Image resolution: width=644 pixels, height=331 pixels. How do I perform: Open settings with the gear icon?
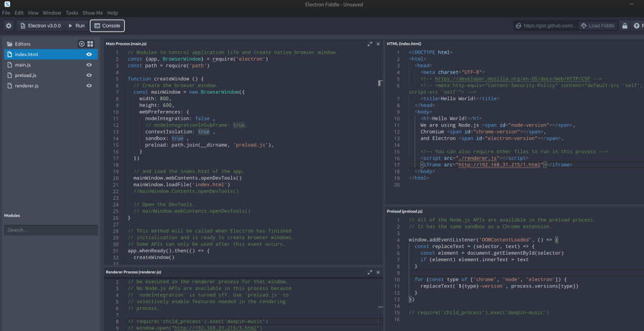[8, 26]
